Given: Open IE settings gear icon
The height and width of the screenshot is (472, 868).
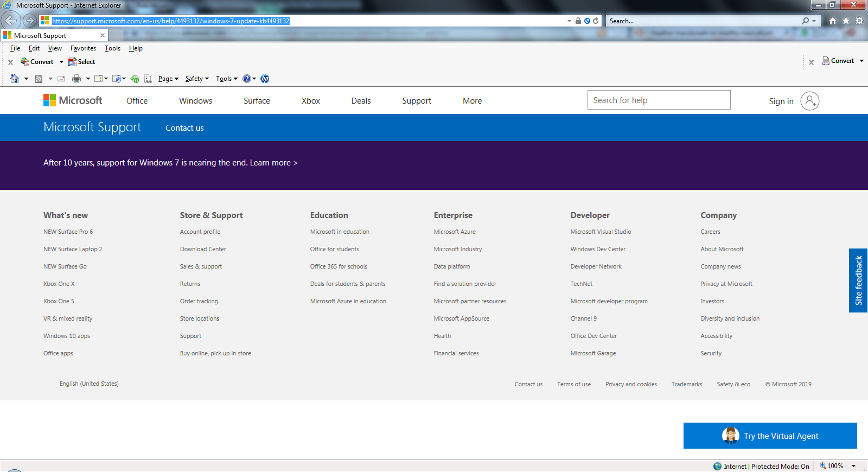Looking at the screenshot, I should (859, 21).
